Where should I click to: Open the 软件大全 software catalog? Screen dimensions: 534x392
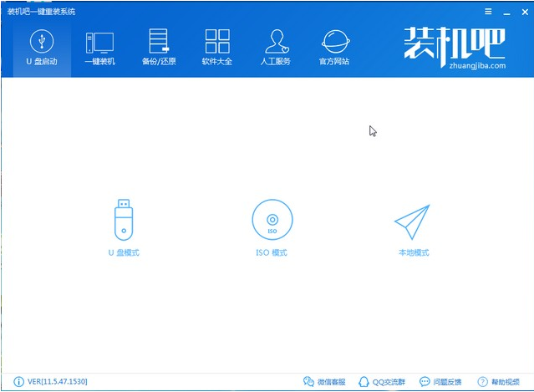pos(216,48)
